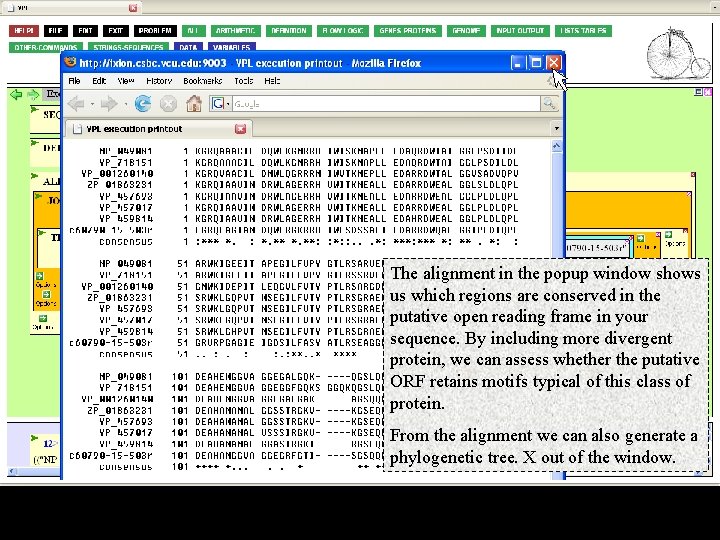Click the green flag icon beside SEQ block
Screen dimensions: 720x540
(x=34, y=110)
